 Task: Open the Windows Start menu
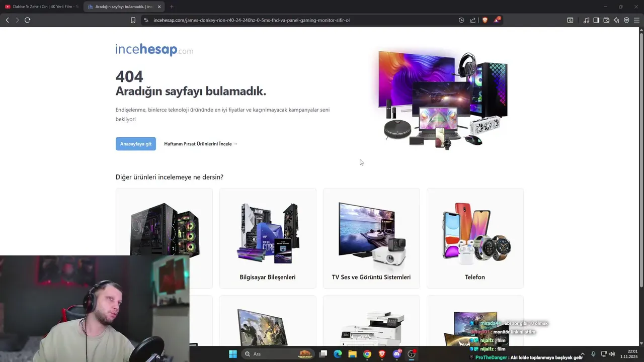(x=233, y=354)
